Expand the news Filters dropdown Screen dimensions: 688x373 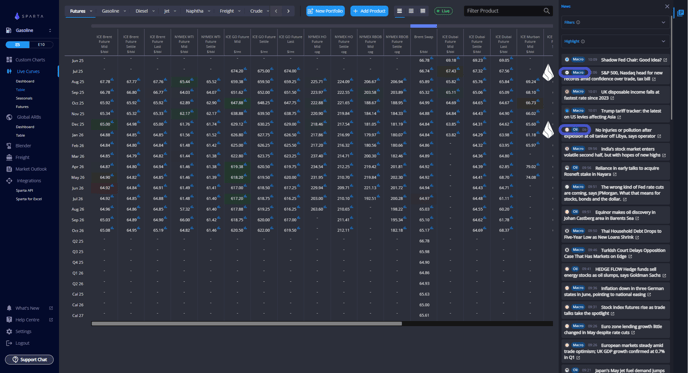click(x=615, y=22)
